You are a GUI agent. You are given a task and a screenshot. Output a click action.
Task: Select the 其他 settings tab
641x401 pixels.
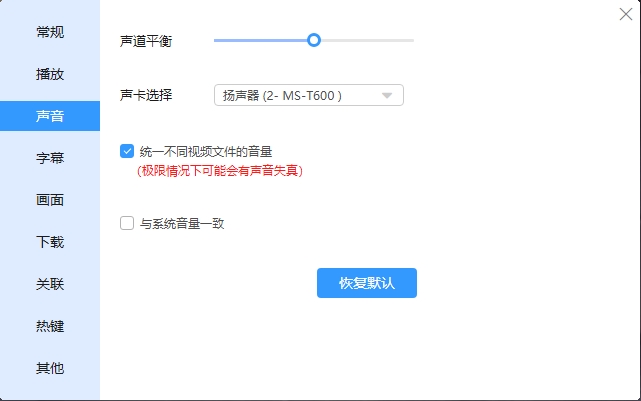click(x=50, y=368)
